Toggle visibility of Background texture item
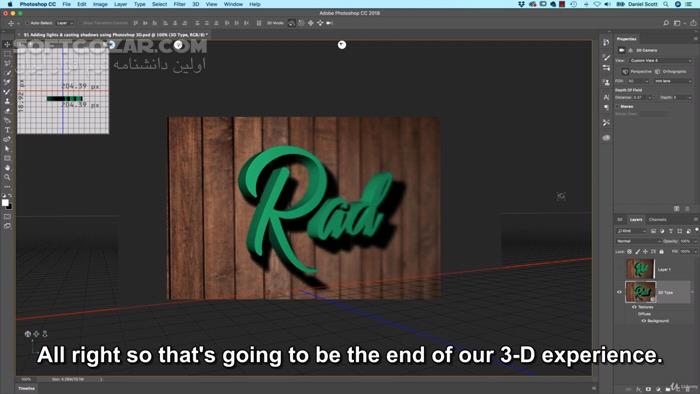 click(x=644, y=321)
